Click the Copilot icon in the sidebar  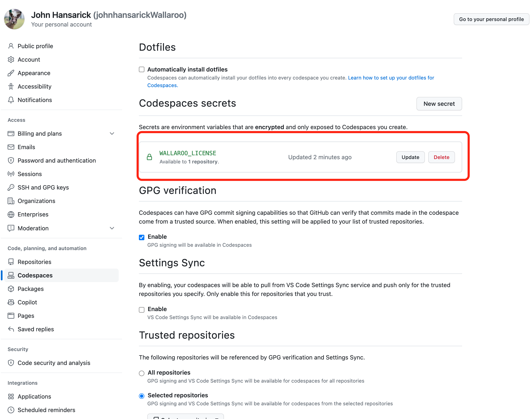(11, 302)
